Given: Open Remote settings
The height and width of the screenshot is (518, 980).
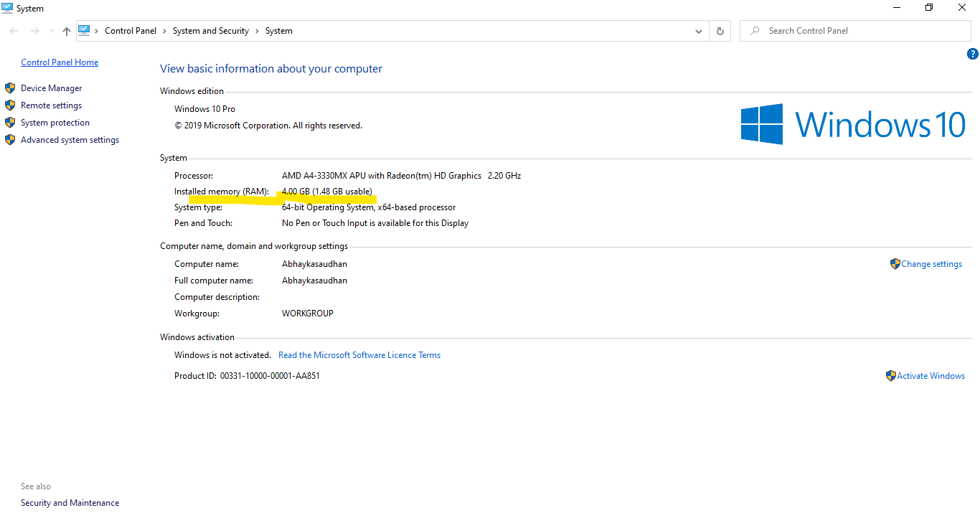Looking at the screenshot, I should [52, 105].
